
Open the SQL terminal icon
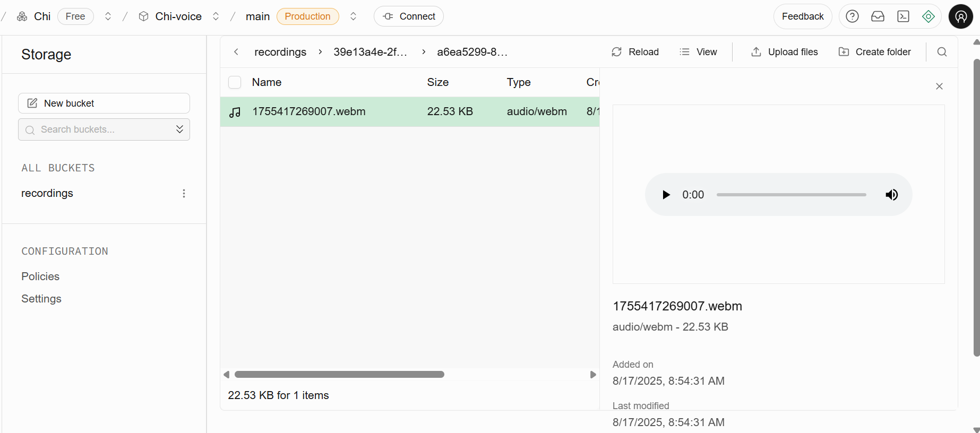[x=903, y=16]
